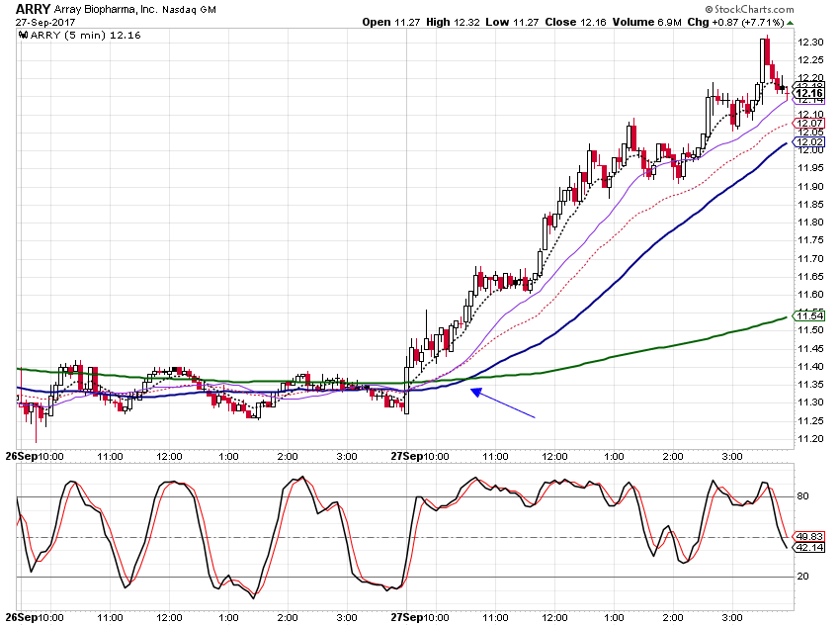Click the 'Open 11.27' value in the header
840x626 pixels.
pos(391,22)
